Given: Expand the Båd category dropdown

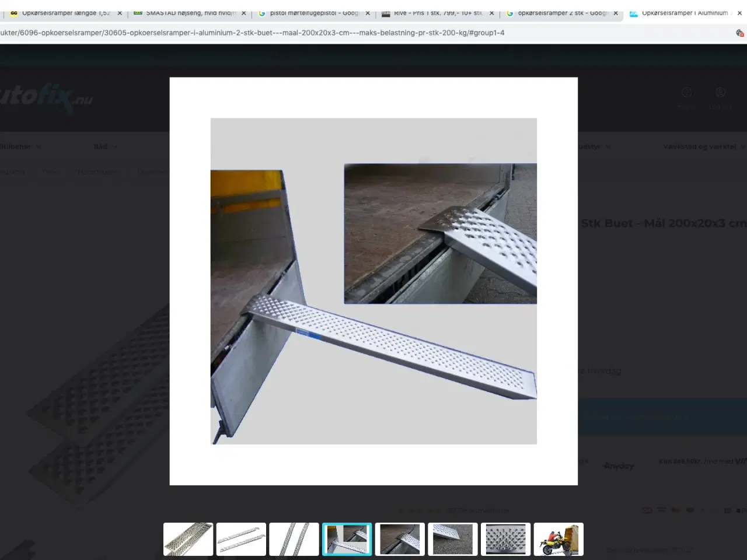Looking at the screenshot, I should 105,146.
